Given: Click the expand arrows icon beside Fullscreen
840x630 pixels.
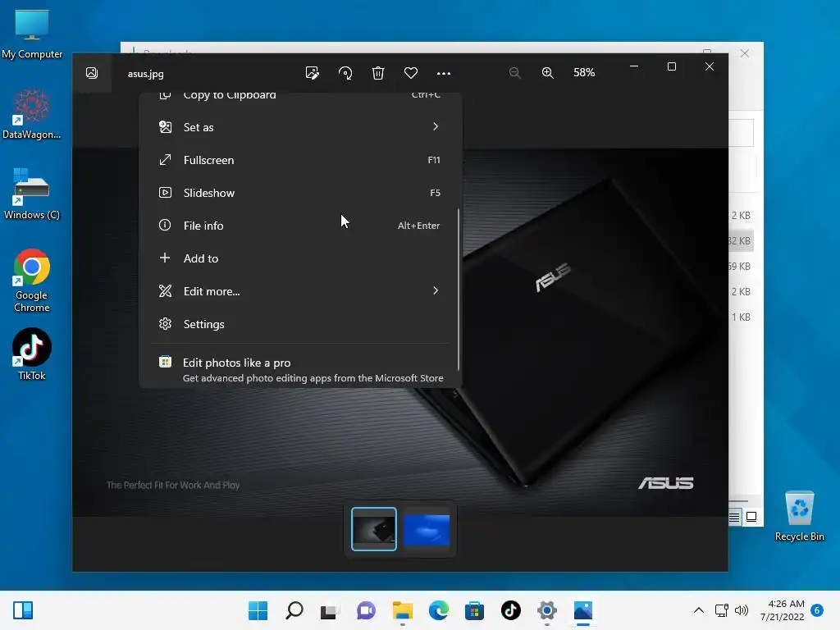Looking at the screenshot, I should coord(165,160).
